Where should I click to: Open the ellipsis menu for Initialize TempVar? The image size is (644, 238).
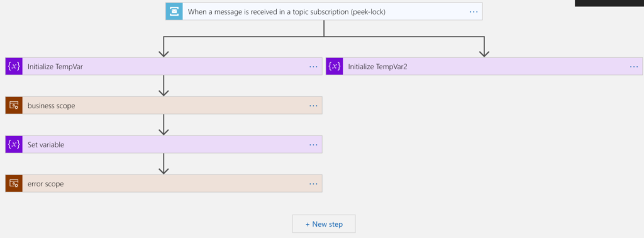(313, 67)
